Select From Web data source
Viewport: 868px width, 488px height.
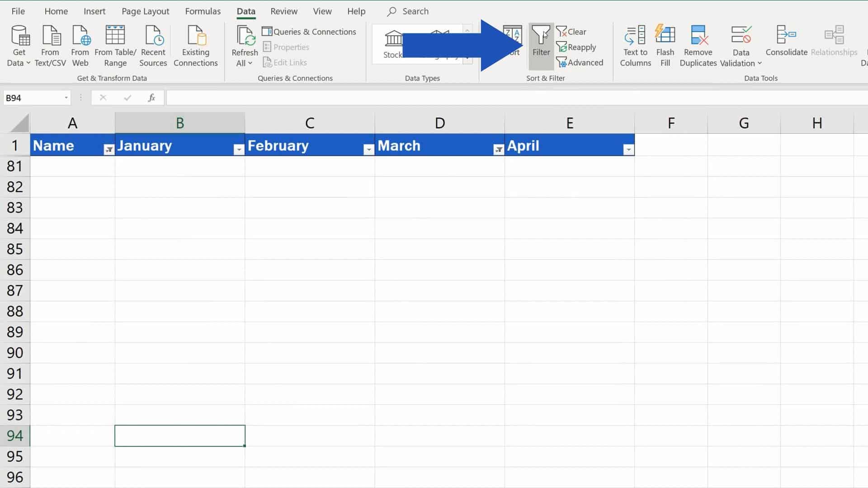pyautogui.click(x=80, y=45)
